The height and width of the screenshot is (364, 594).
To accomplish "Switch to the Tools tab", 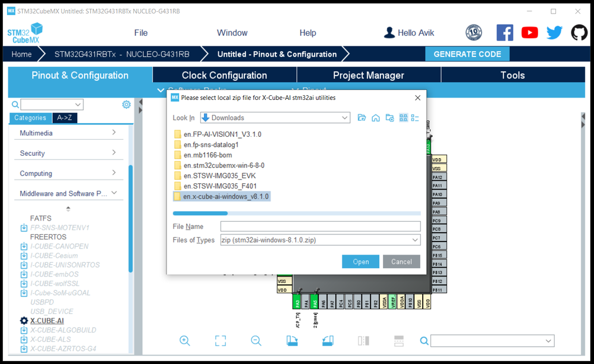I will pos(513,75).
